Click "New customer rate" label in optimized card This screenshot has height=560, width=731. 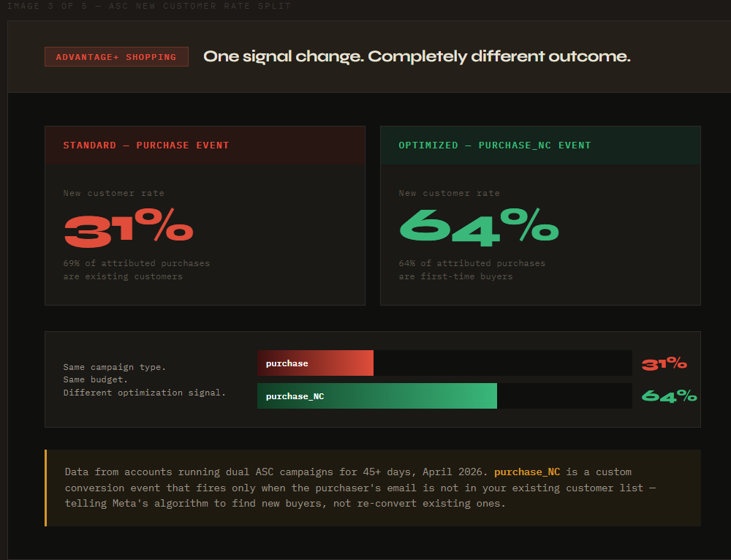point(449,193)
